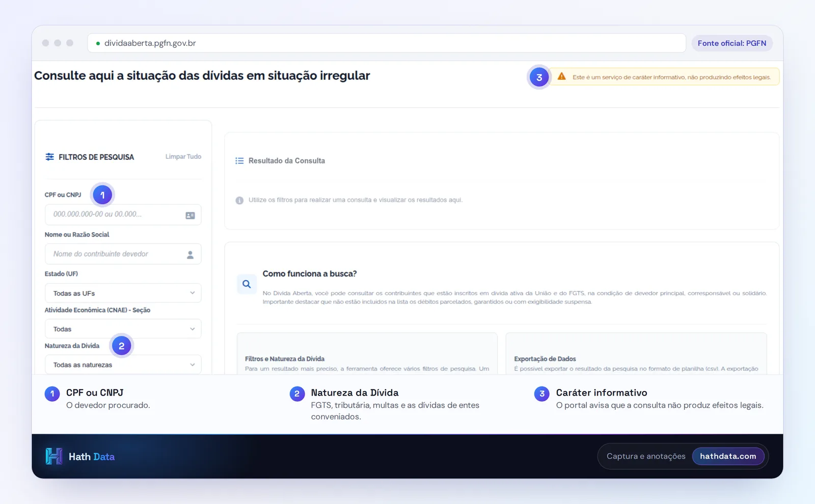The width and height of the screenshot is (815, 504).
Task: Open the Estado (UF) dropdown showing Todas as UFs
Action: pos(123,293)
